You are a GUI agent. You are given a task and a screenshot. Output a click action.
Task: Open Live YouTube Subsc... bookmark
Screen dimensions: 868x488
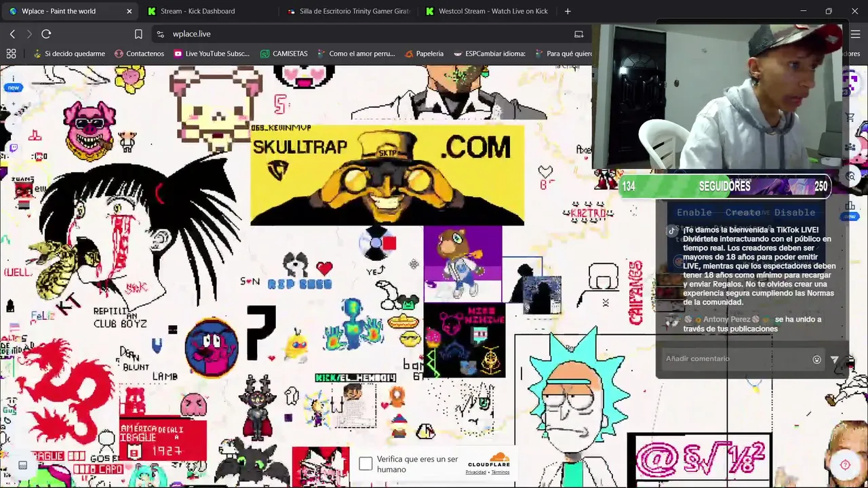(x=212, y=54)
